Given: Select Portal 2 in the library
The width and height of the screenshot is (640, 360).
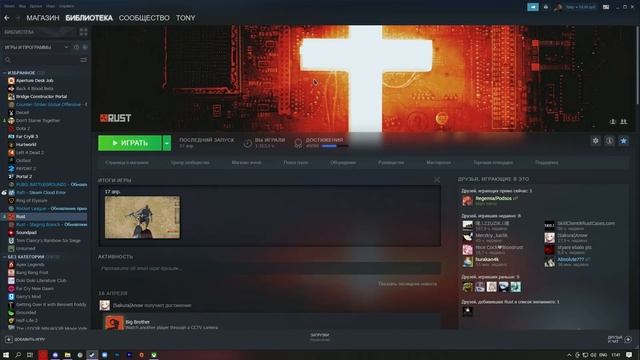Looking at the screenshot, I should click(24, 176).
